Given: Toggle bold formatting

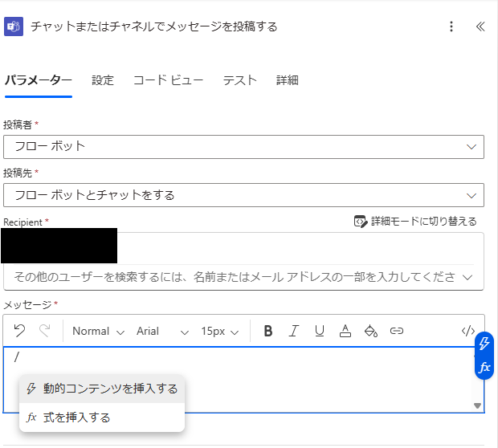Looking at the screenshot, I should [x=268, y=331].
